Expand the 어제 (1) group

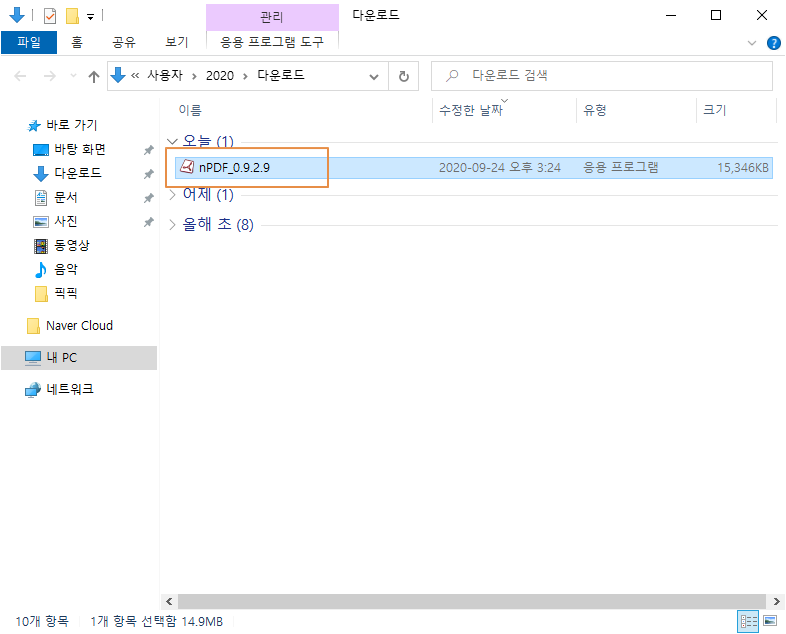pyautogui.click(x=172, y=194)
